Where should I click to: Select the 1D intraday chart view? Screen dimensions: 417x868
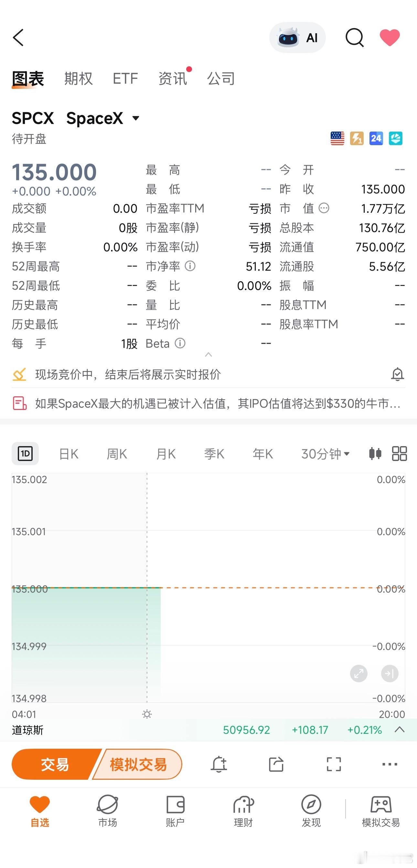(x=25, y=454)
